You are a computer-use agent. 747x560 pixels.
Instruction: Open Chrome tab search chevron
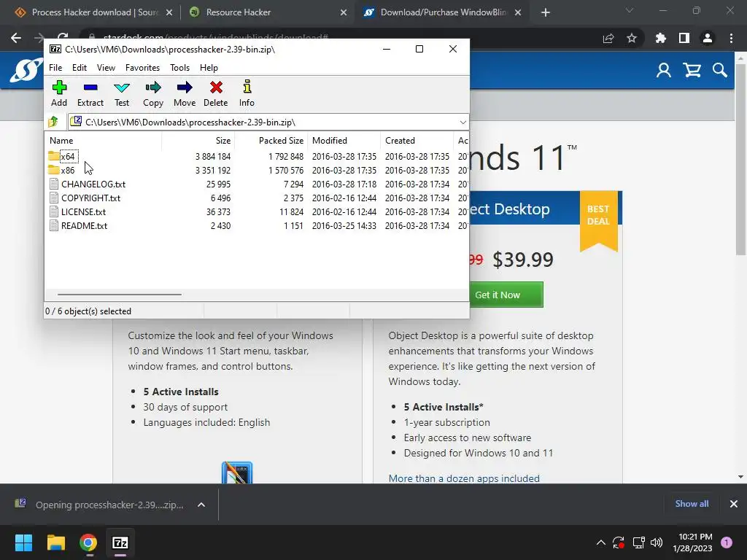click(630, 10)
